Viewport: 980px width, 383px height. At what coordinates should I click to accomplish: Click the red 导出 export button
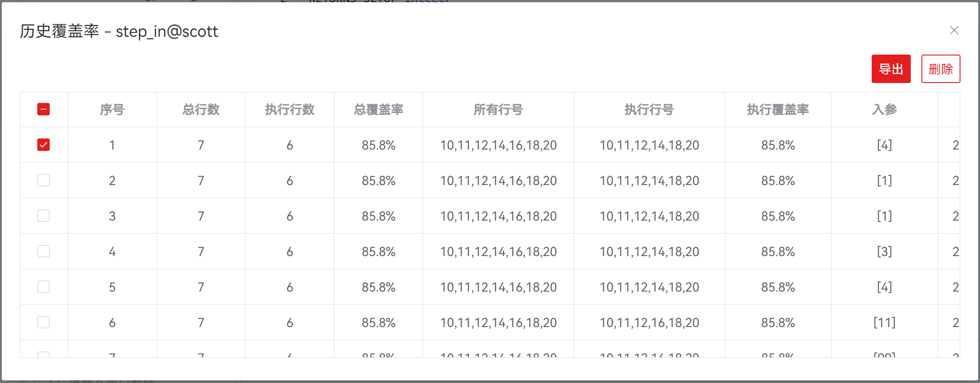click(x=891, y=69)
